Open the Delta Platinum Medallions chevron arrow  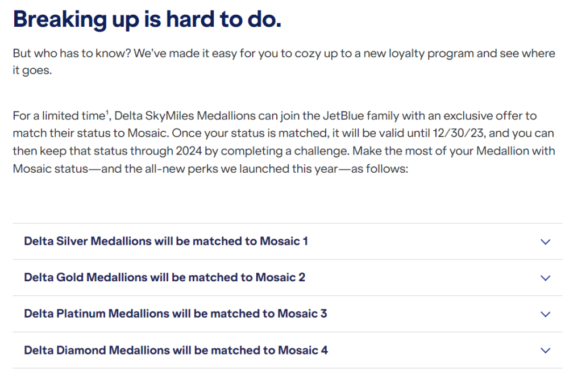click(x=545, y=314)
